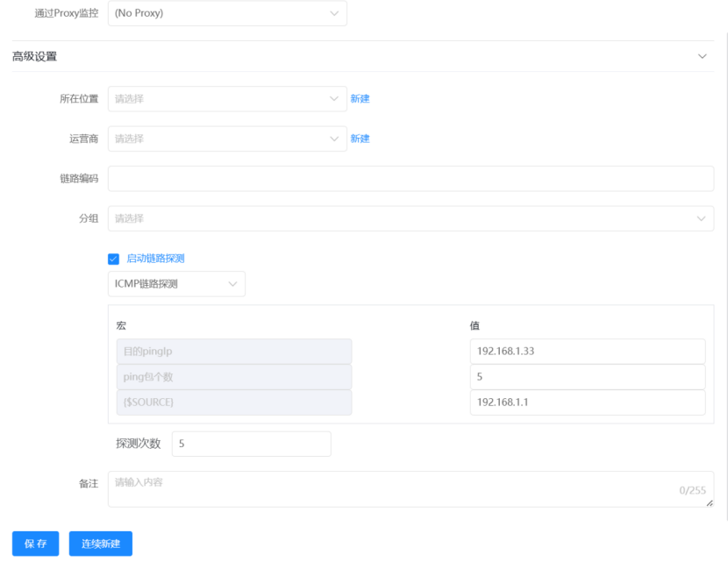
Task: Click the disabled {$SOURCE} macro field
Action: pyautogui.click(x=234, y=402)
